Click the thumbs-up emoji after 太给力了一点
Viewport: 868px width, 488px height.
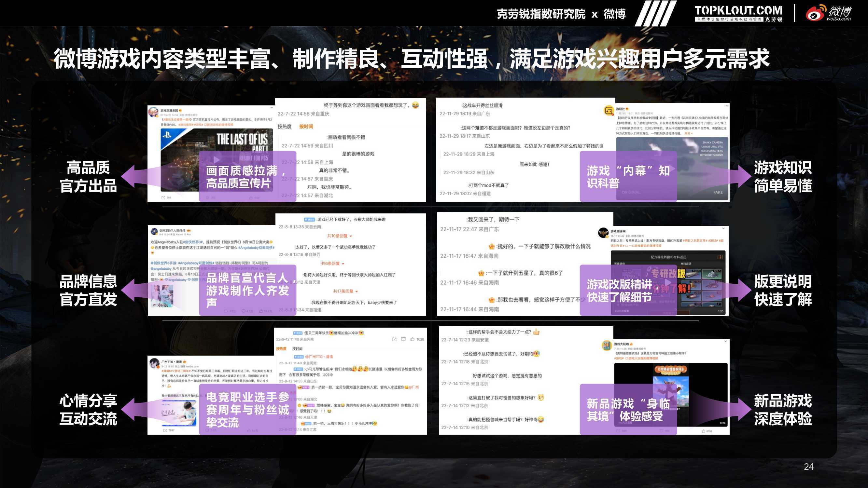[x=536, y=332]
